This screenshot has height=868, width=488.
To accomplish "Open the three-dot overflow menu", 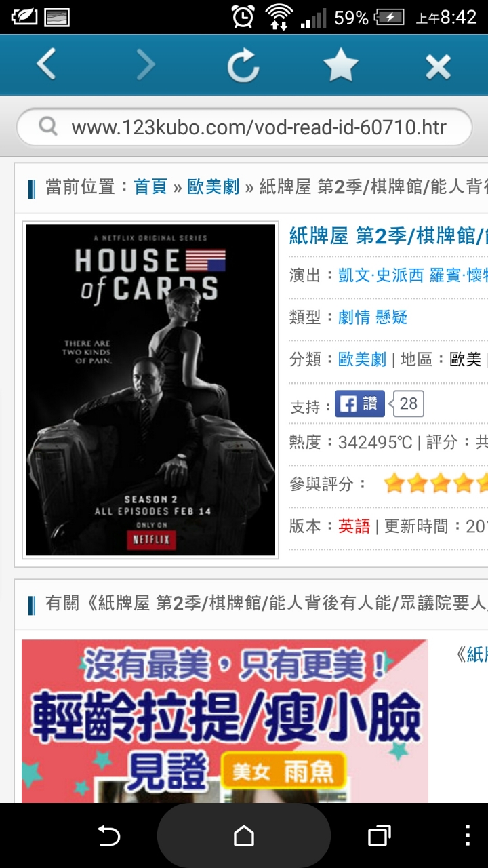I will 468,835.
